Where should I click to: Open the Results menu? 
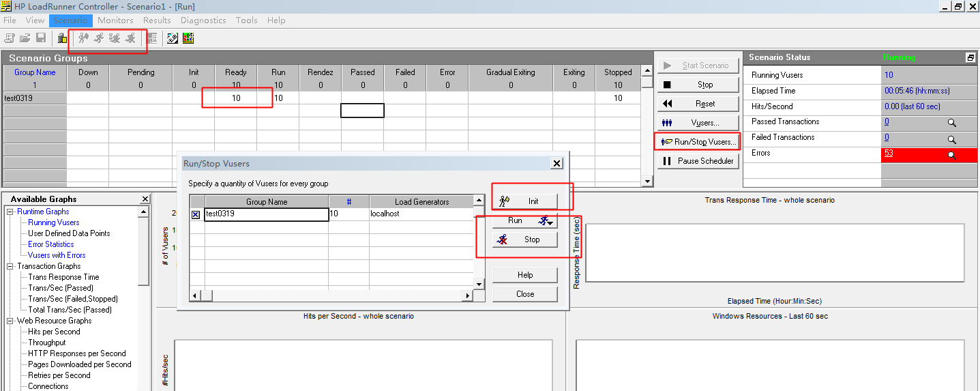[x=157, y=20]
